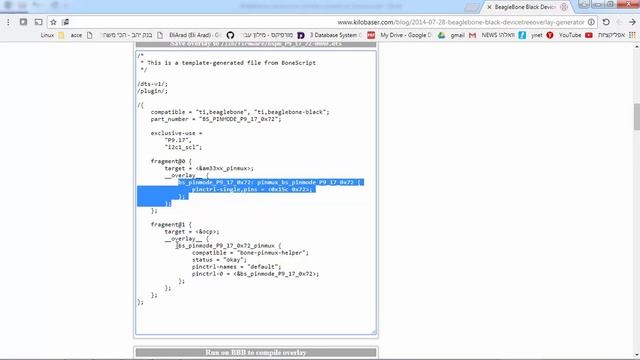Screen dimensions: 640x360
Task: Open the Morfix dictionary bookmark
Action: click(273, 35)
